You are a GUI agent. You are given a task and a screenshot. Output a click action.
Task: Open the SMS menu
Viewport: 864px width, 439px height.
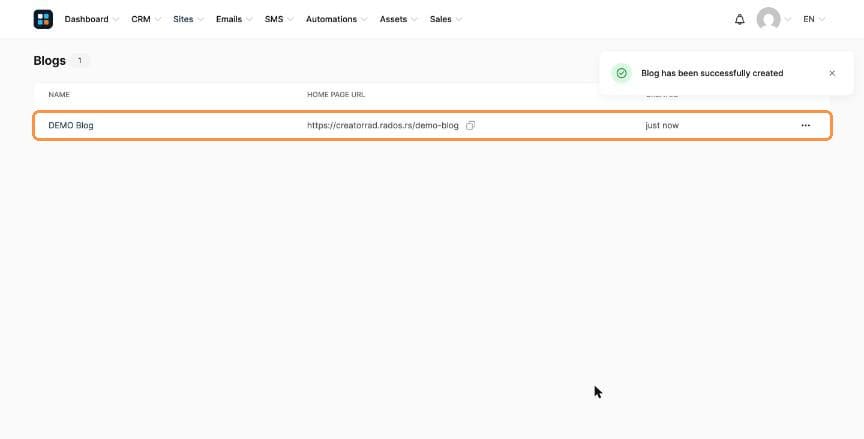274,19
